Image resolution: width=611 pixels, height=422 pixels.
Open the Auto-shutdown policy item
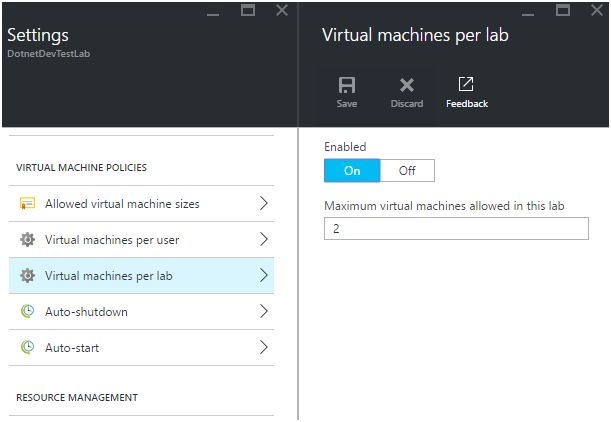[86, 312]
